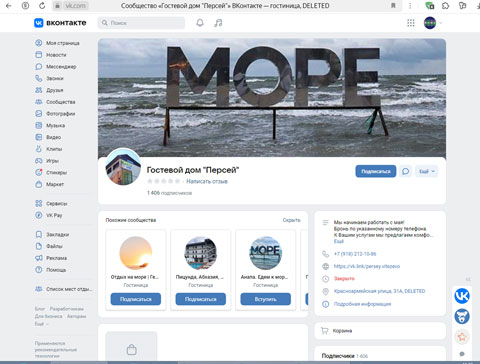Subscribe with the header Подписаться button
Screen dimensions: 480x364
point(376,171)
